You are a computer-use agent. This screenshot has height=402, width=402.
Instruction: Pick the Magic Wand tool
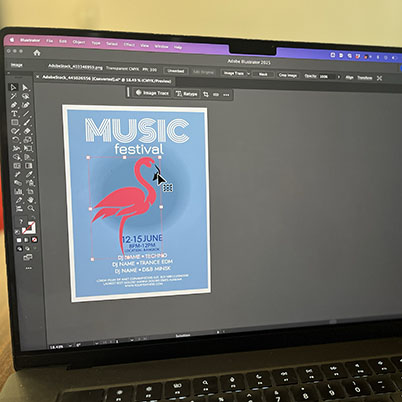point(14,96)
